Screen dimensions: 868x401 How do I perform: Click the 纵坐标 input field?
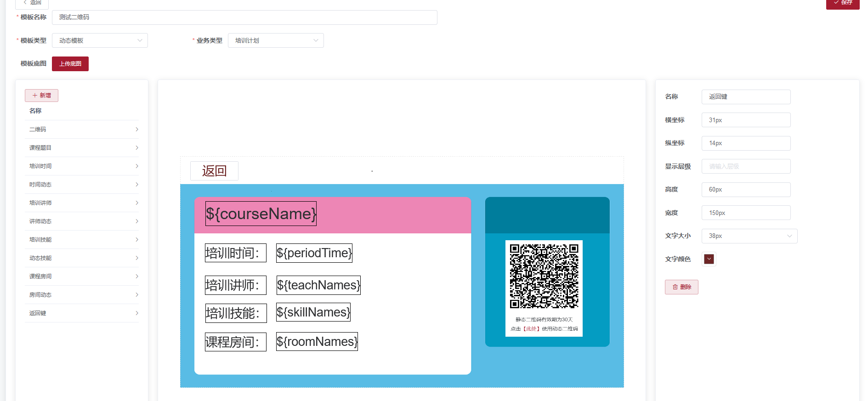pyautogui.click(x=746, y=143)
